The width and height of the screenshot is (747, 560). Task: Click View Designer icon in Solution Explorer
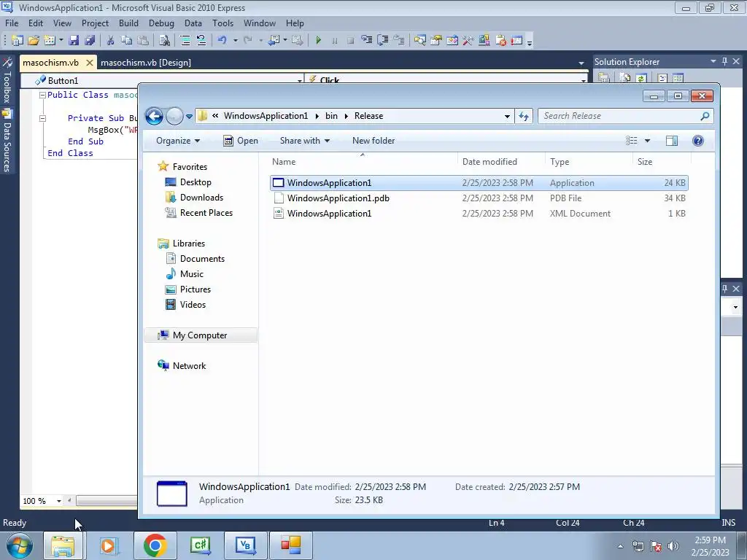click(x=678, y=77)
